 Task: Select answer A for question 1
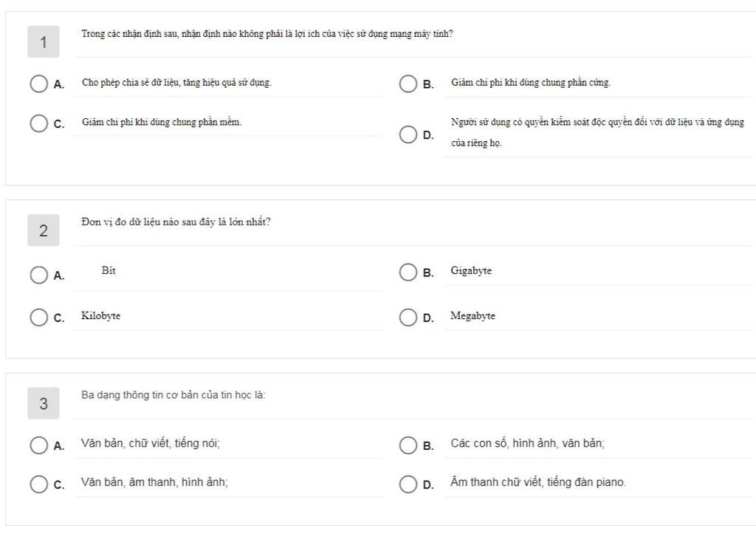[x=39, y=83]
